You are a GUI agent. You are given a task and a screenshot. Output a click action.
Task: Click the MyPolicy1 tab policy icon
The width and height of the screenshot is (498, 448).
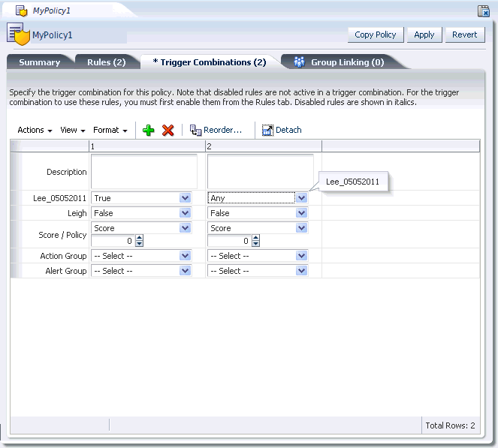[x=22, y=11]
